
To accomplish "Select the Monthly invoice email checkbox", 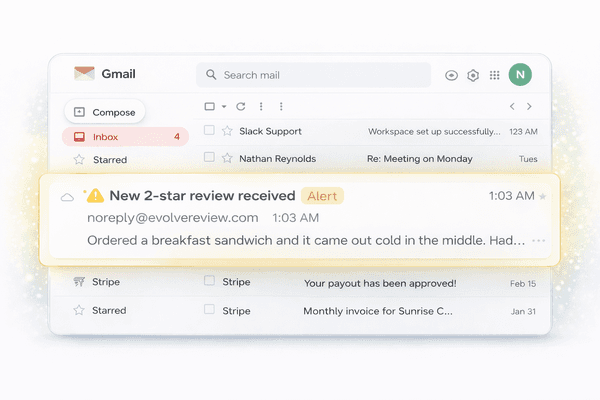I will tap(209, 309).
